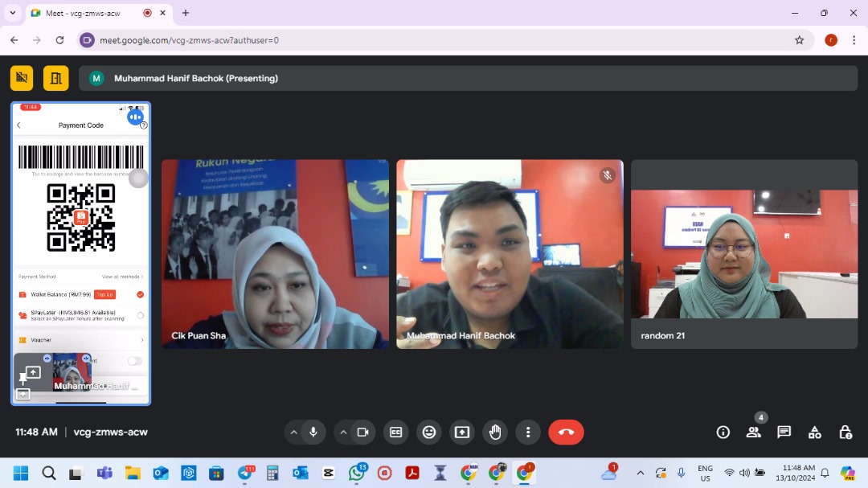Toggle closed captions on
The image size is (868, 488).
[395, 433]
